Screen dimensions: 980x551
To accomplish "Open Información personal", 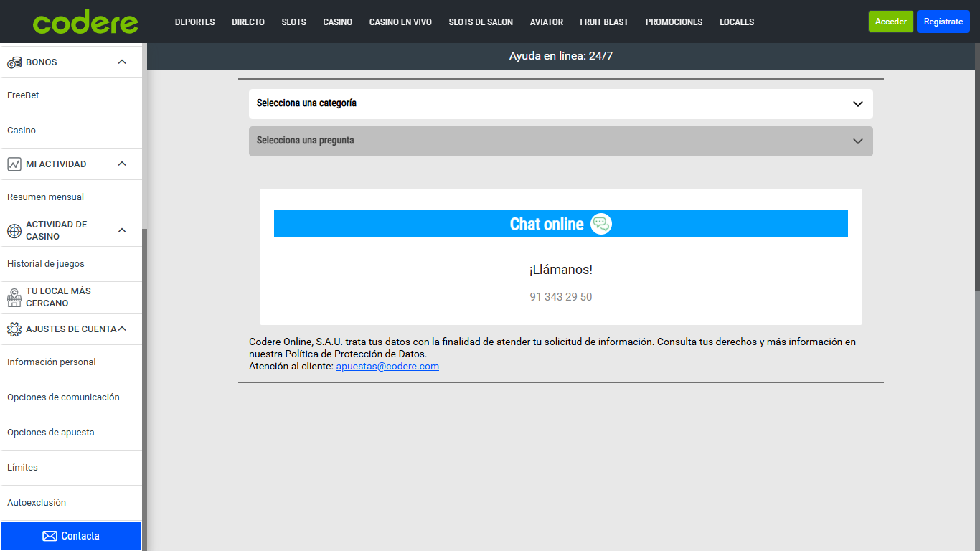I will click(x=71, y=362).
